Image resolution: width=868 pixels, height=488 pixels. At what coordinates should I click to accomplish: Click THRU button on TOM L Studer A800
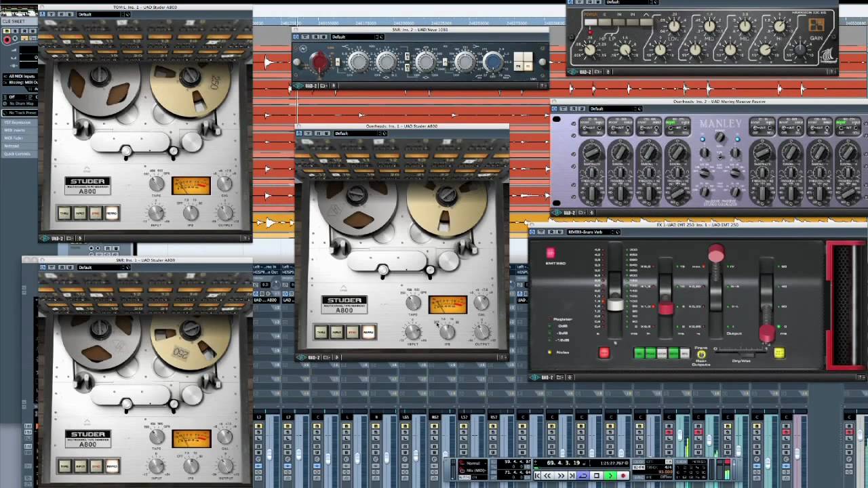pyautogui.click(x=64, y=213)
